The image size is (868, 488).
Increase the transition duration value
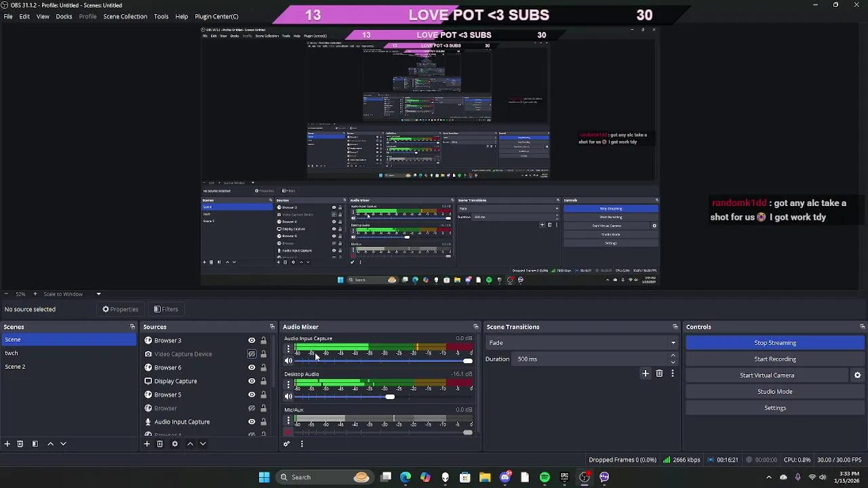click(x=673, y=355)
